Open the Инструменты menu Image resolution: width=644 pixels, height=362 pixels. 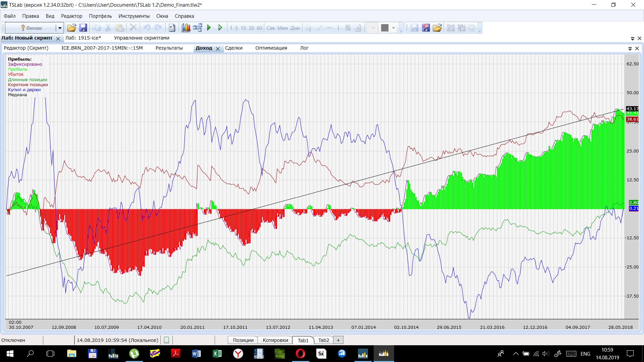point(134,16)
